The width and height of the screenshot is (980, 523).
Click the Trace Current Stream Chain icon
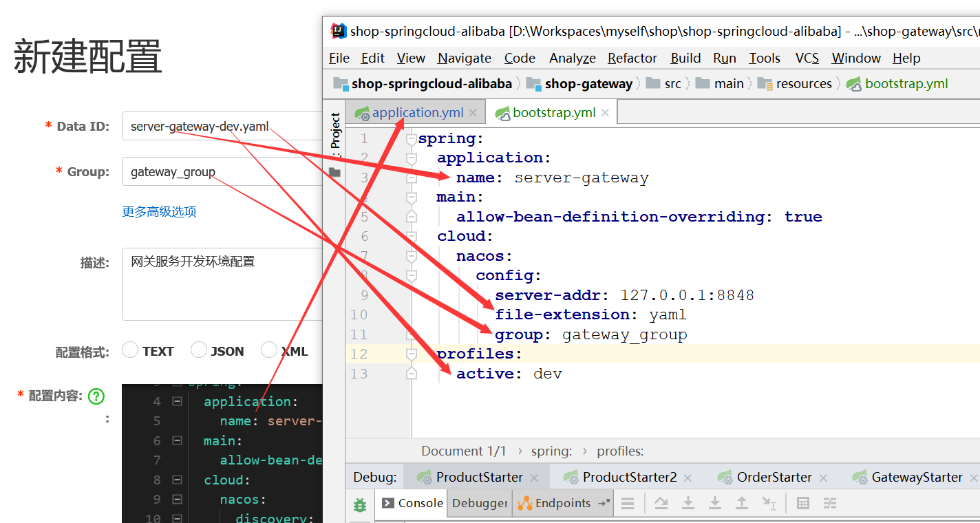[830, 504]
